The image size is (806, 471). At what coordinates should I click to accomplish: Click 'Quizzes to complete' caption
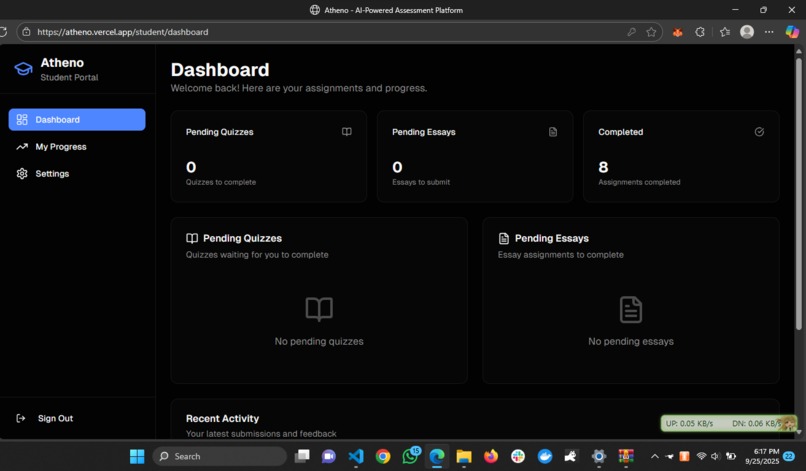click(221, 182)
